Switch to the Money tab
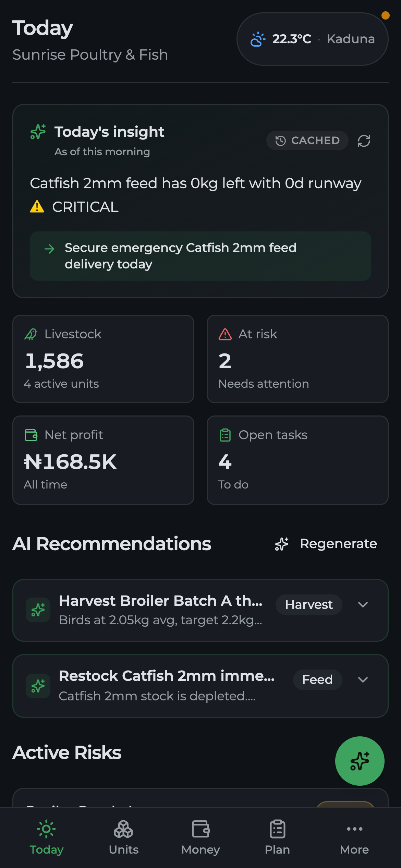 click(200, 837)
